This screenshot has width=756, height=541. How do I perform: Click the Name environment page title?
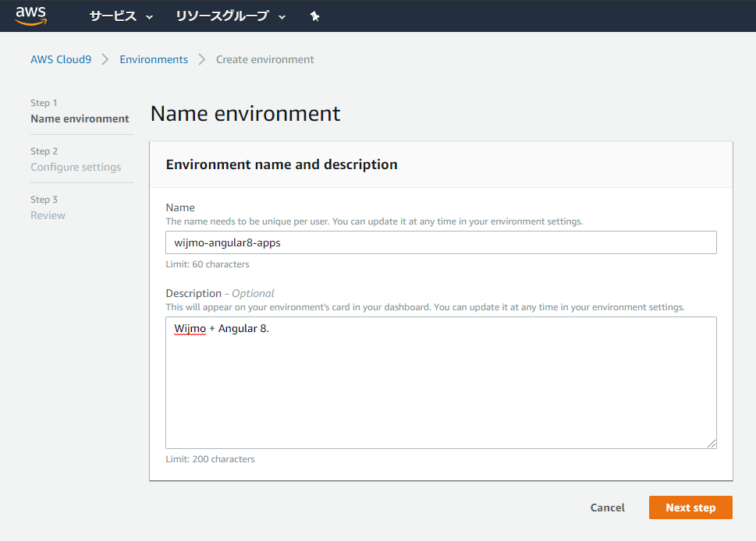(246, 114)
